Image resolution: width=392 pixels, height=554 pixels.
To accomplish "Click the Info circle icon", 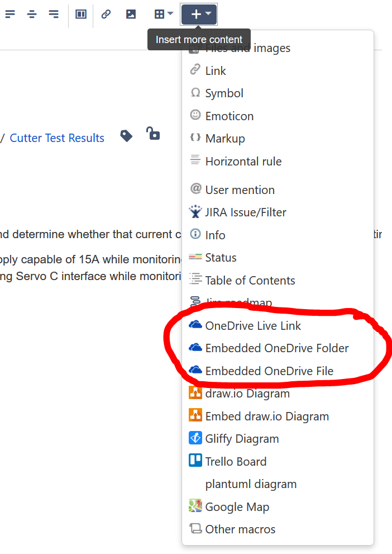I will 195,234.
